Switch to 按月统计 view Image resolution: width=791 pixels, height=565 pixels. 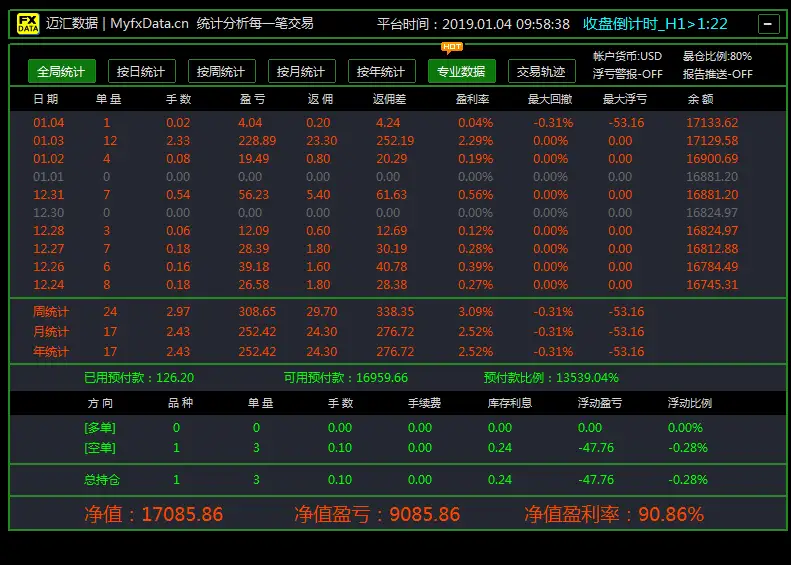coord(301,71)
